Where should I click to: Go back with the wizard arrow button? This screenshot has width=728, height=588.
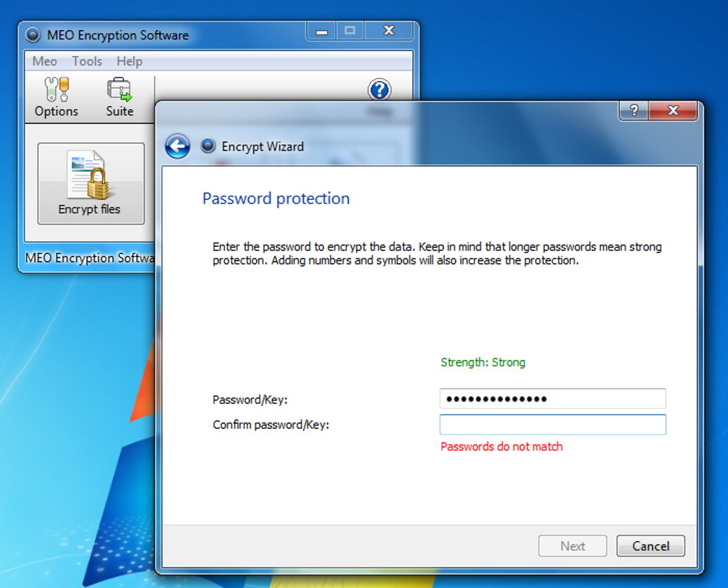[177, 146]
